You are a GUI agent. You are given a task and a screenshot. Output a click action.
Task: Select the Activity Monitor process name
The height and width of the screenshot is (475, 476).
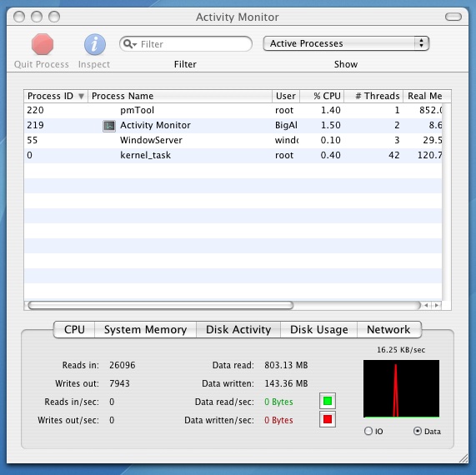pyautogui.click(x=155, y=125)
